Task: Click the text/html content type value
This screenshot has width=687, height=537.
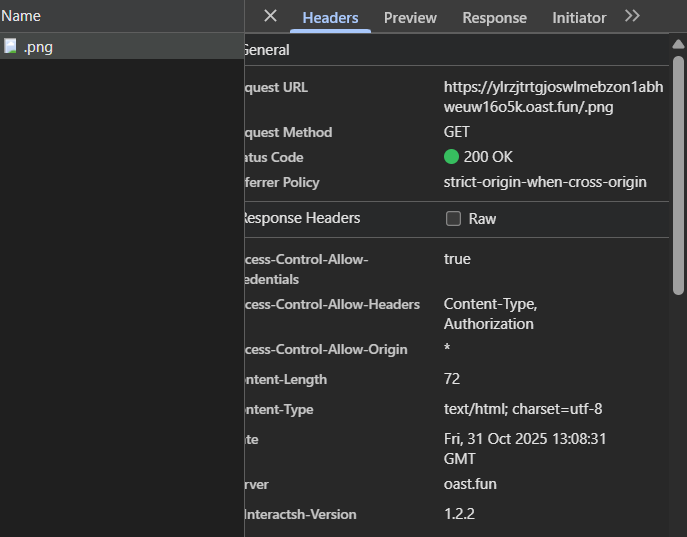Action: coord(522,409)
